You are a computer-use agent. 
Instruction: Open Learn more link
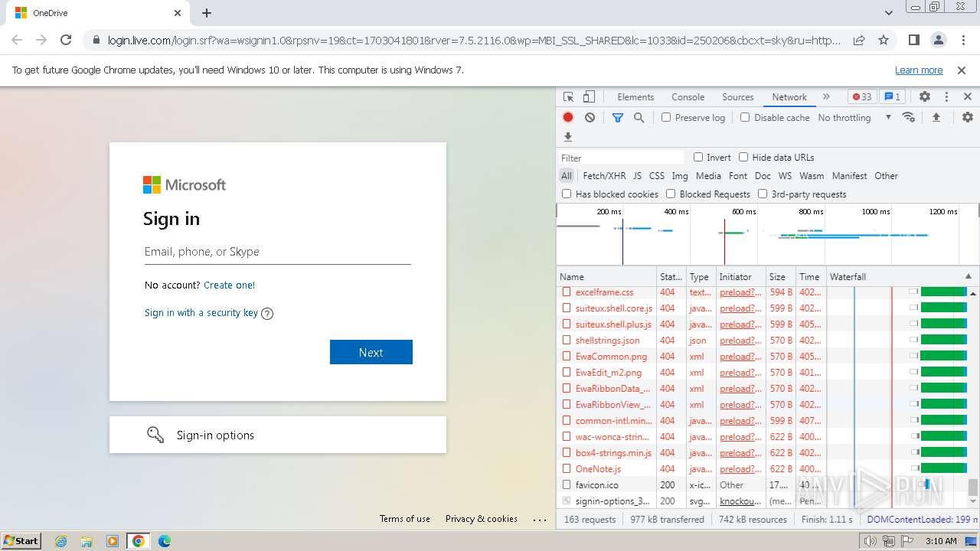pyautogui.click(x=919, y=70)
